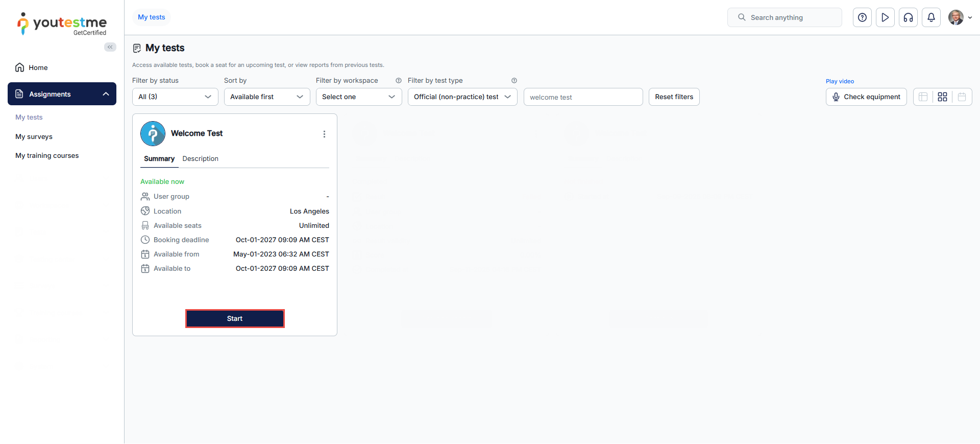Image resolution: width=980 pixels, height=444 pixels.
Task: Switch to grid card view
Action: tap(942, 97)
